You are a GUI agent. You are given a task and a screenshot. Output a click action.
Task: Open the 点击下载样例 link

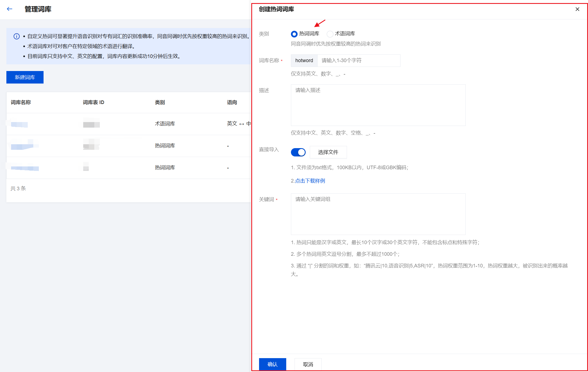click(310, 181)
